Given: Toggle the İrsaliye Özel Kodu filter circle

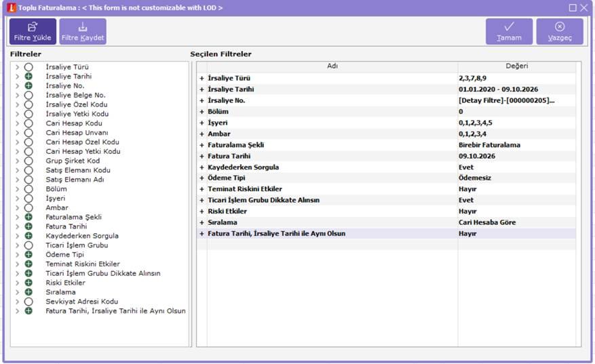Looking at the screenshot, I should (x=28, y=104).
